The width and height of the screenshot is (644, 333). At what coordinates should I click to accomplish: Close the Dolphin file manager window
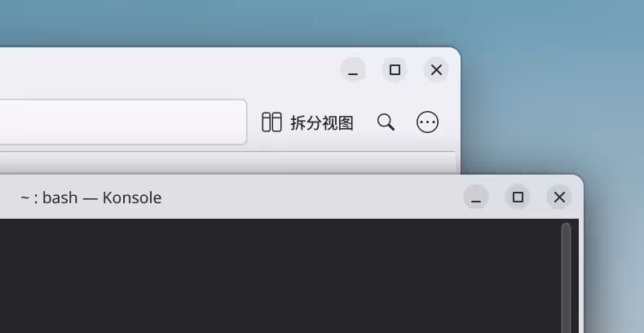pos(436,70)
